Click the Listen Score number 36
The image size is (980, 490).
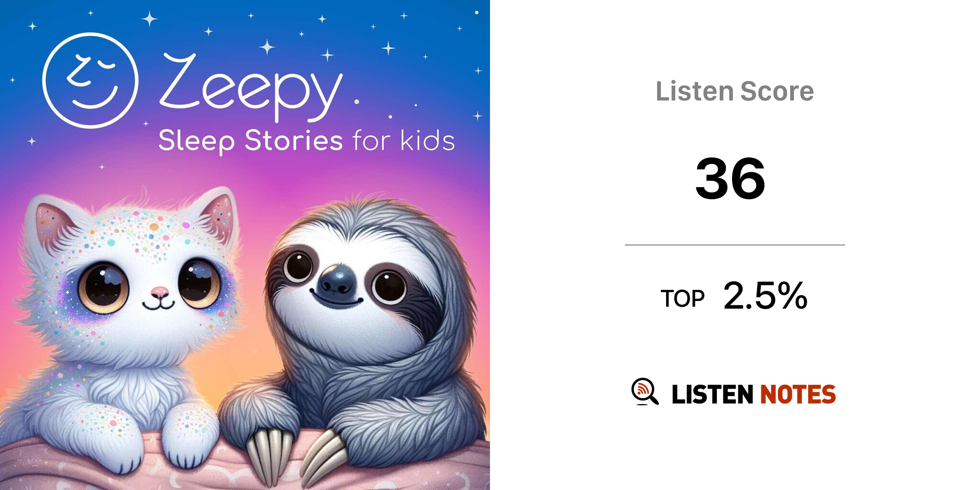(730, 179)
